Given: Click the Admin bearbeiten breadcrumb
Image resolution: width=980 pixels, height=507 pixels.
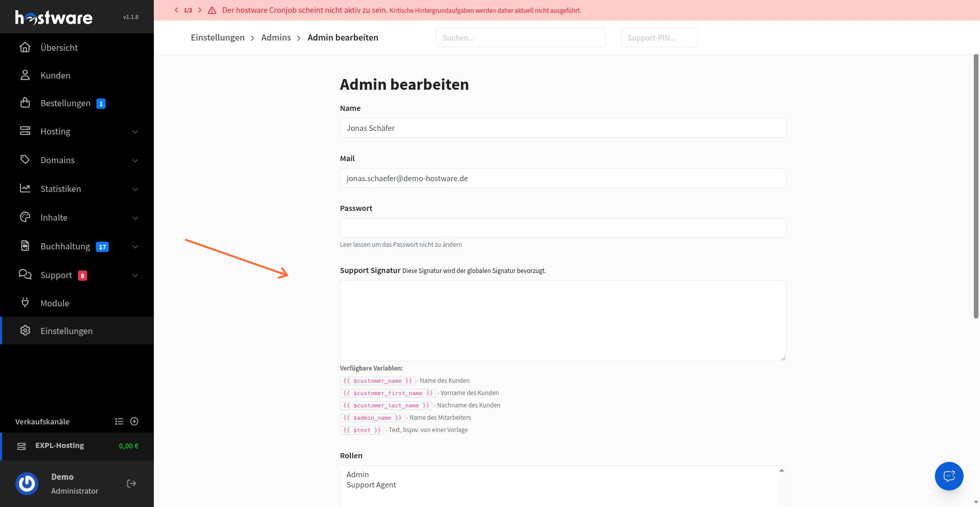Looking at the screenshot, I should (x=343, y=37).
